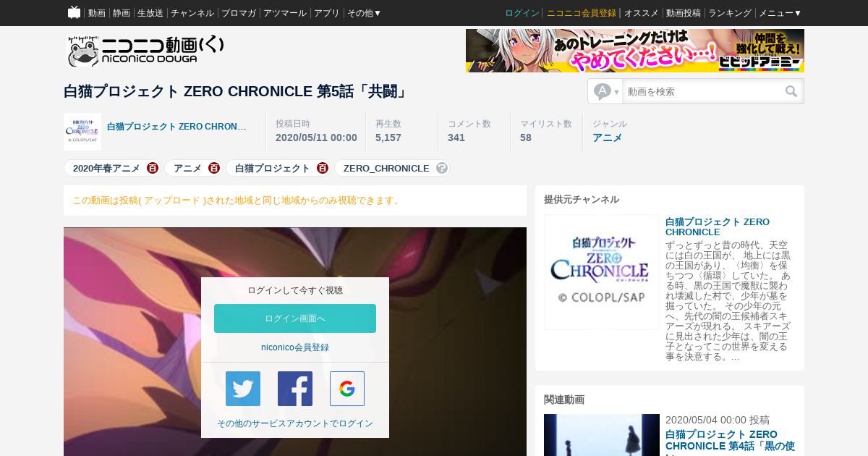This screenshot has height=456, width=868.
Task: Expand the メニュー▼ dropdown
Action: click(x=780, y=13)
